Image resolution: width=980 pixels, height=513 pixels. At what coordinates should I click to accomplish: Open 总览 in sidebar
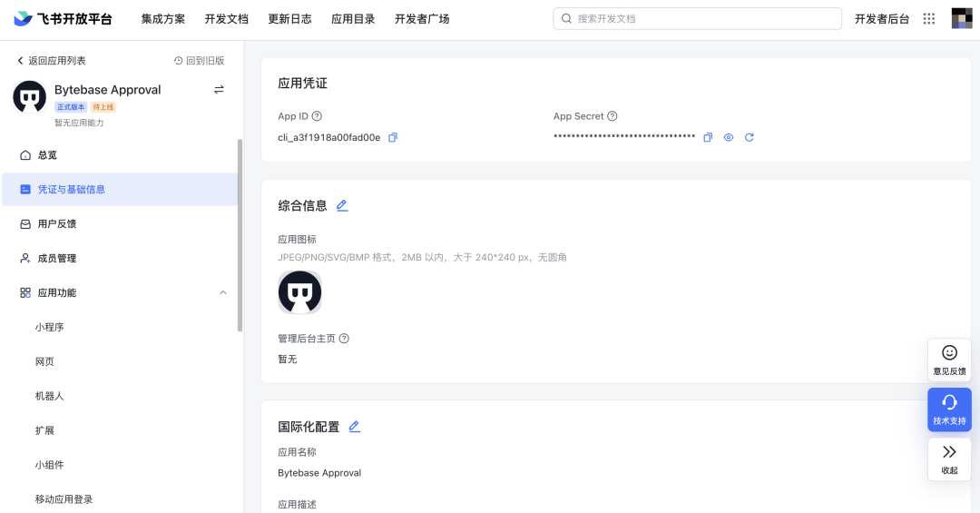point(119,155)
